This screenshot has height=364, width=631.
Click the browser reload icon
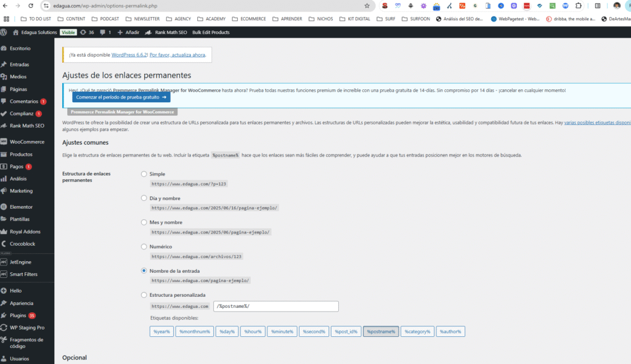(x=31, y=6)
